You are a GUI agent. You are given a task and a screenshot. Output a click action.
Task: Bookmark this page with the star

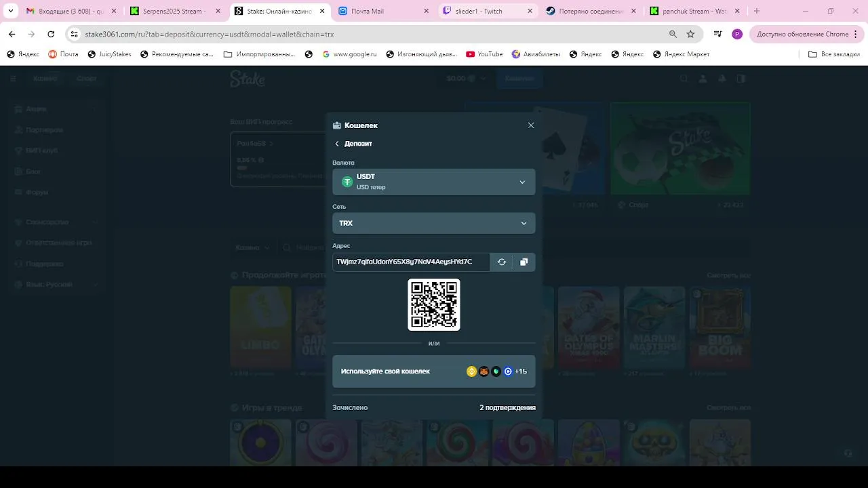coord(690,34)
